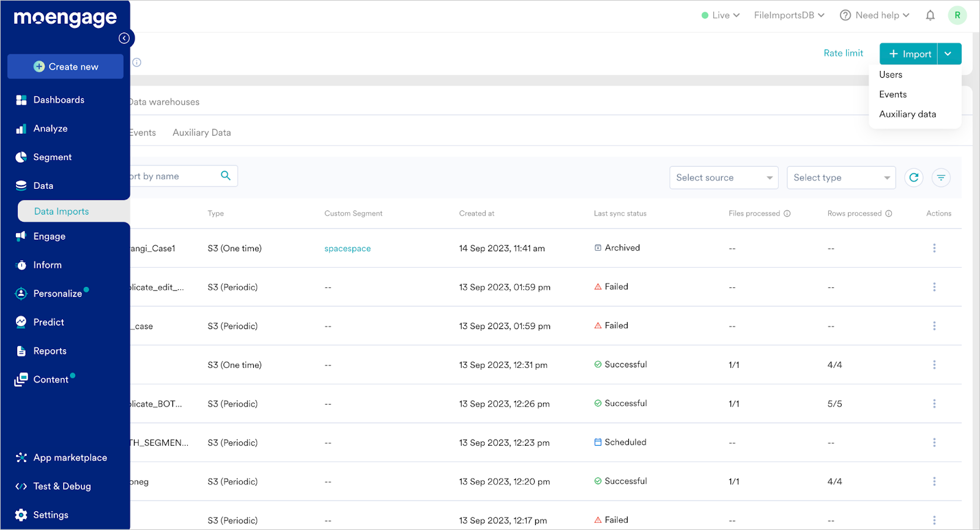Select Data Imports in the sidebar
Screen dimensions: 980x530
73,212
